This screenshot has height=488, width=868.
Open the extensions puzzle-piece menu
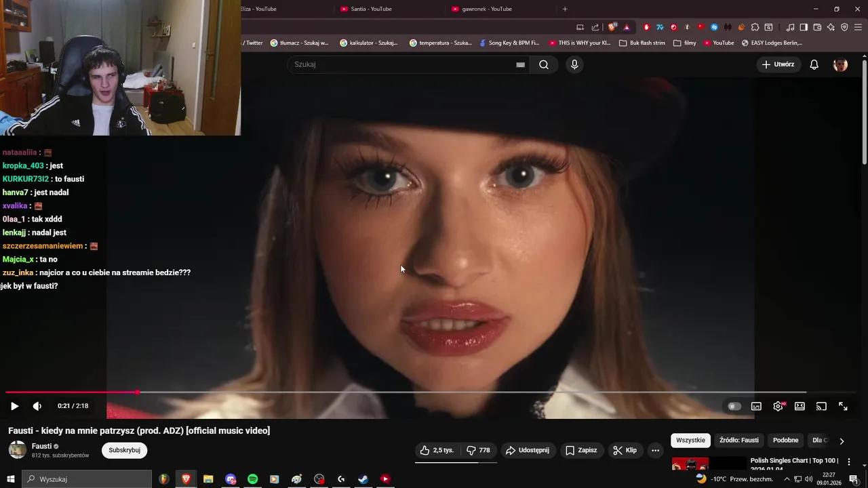tap(755, 27)
